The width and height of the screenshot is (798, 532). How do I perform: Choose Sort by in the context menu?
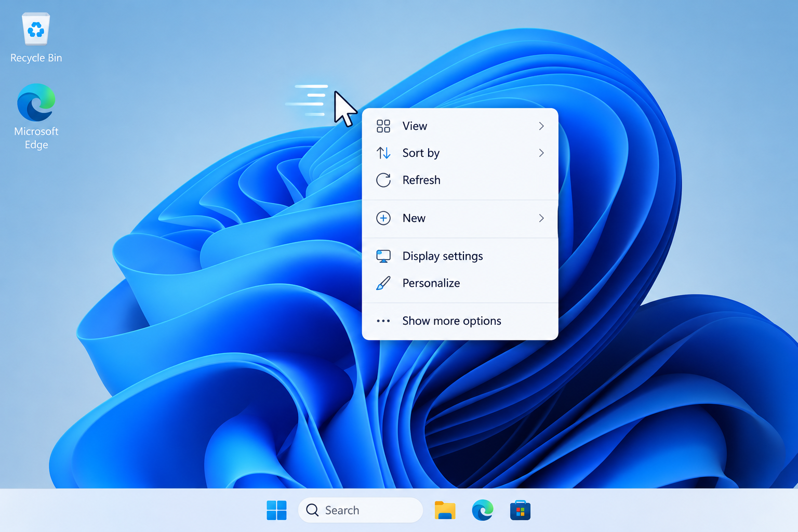point(460,153)
